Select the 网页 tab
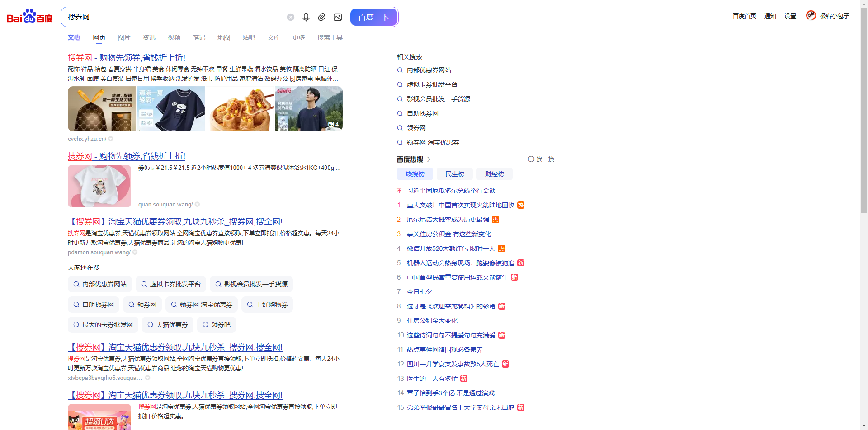868x430 pixels. pos(99,37)
